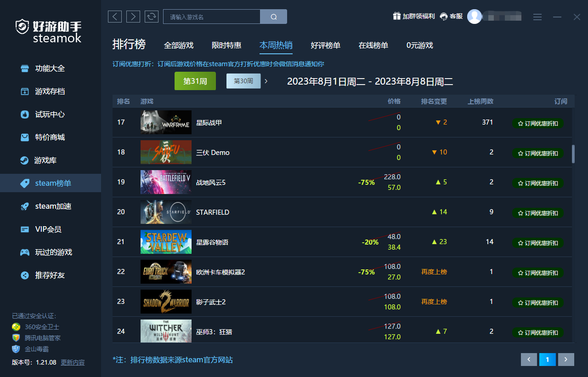Subscribe to discounts for 星际战甲
This screenshot has height=377, width=588.
click(x=538, y=123)
